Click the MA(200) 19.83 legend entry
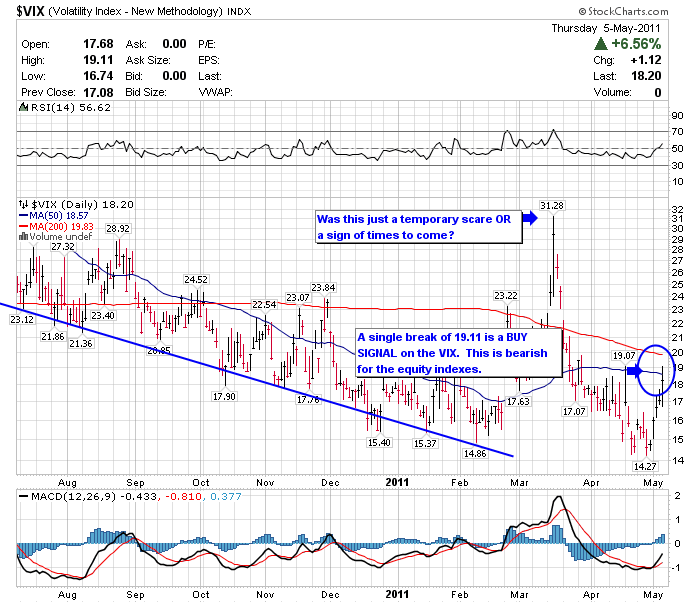This screenshot has width=700, height=603. click(x=62, y=226)
